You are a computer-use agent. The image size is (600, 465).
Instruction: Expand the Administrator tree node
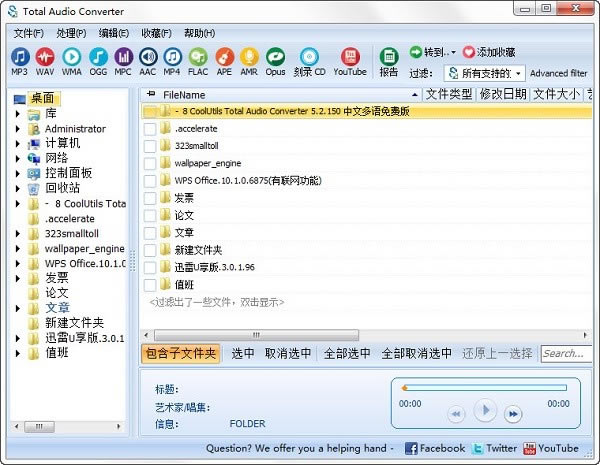(18, 129)
